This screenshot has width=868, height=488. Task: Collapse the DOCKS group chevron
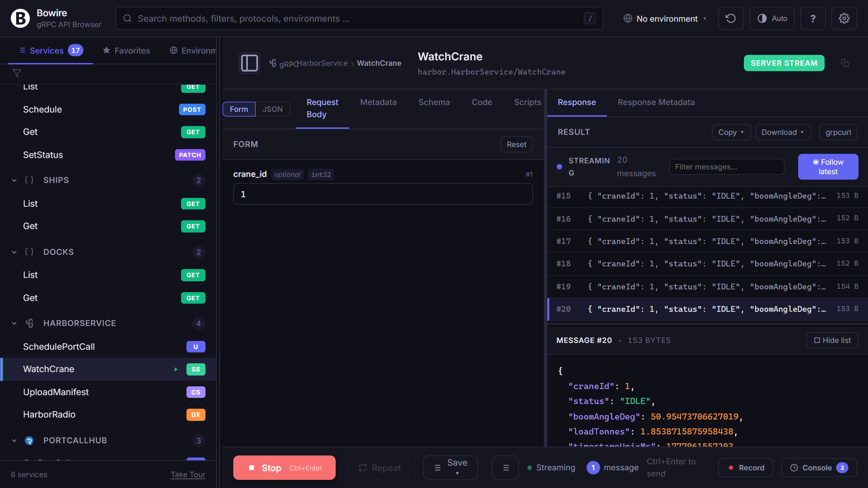[14, 252]
